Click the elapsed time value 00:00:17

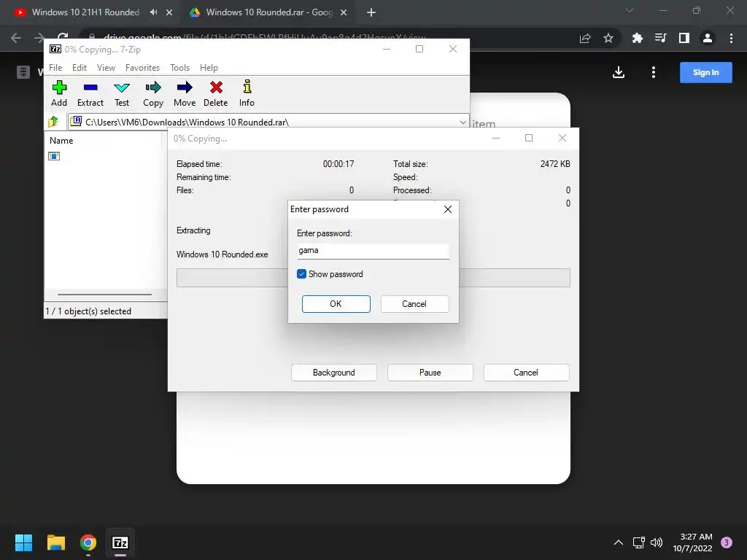[338, 164]
